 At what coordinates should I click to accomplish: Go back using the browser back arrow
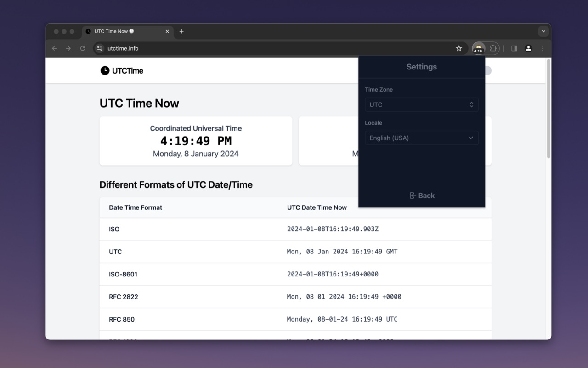coord(54,48)
